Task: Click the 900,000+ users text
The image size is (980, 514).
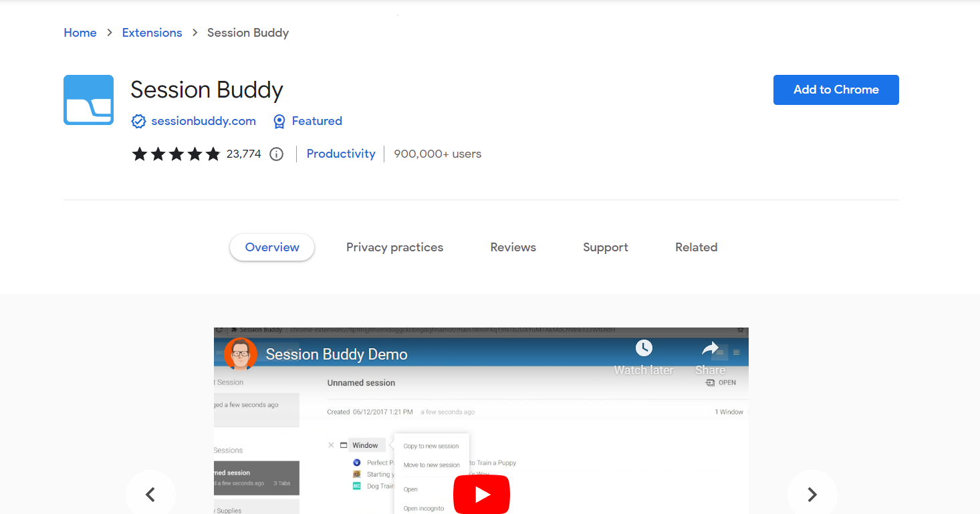Action: [x=438, y=154]
